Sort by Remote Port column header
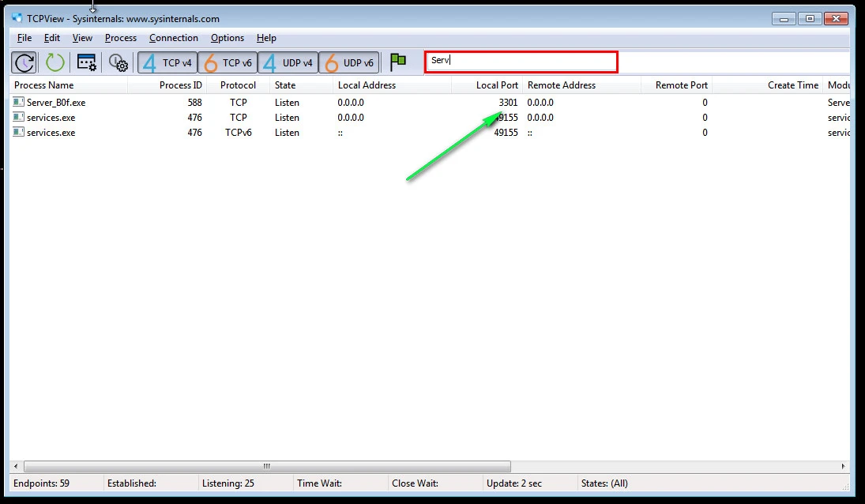865x504 pixels. click(x=676, y=85)
